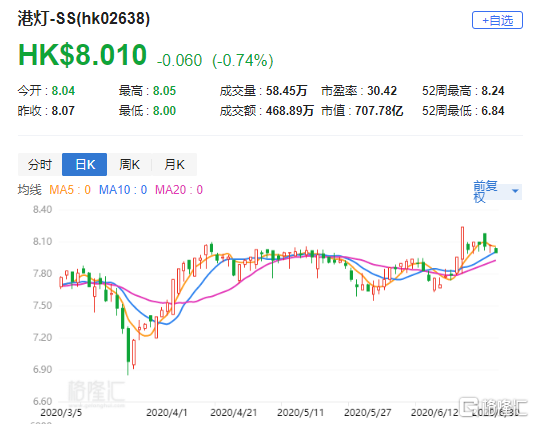Click the 市值 value 707.78亿

tap(379, 111)
